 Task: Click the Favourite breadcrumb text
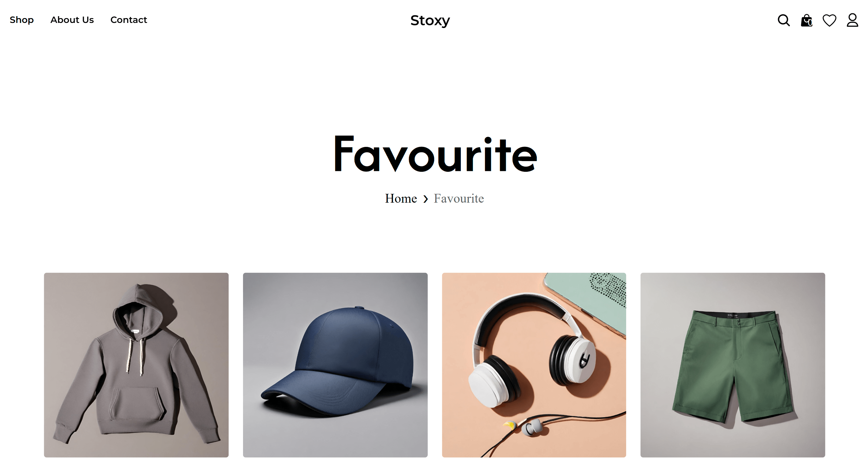click(459, 198)
